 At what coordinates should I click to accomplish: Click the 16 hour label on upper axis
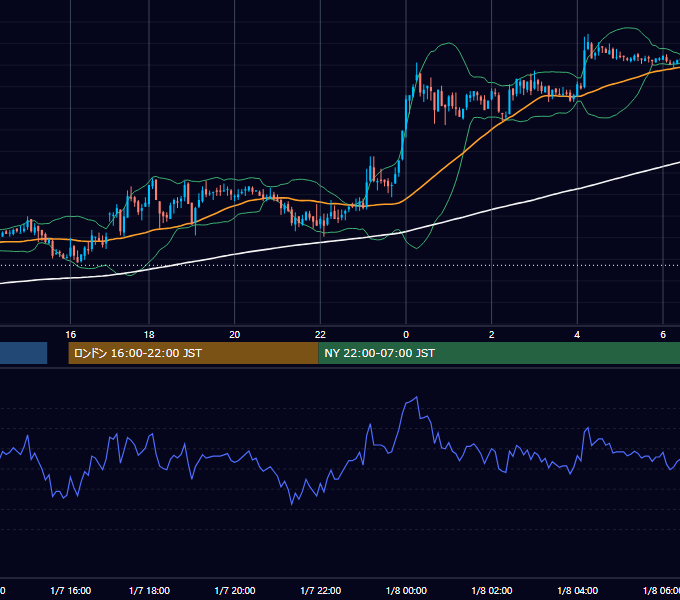70,335
